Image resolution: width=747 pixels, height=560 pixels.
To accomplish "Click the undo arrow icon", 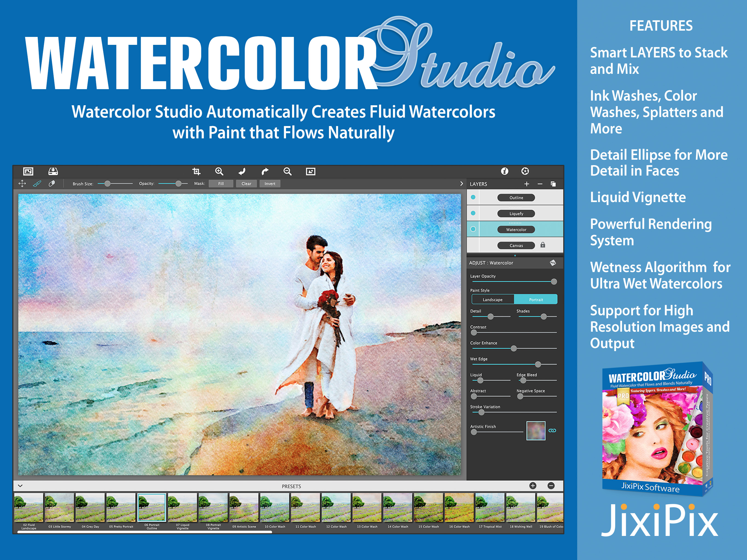I will [242, 171].
